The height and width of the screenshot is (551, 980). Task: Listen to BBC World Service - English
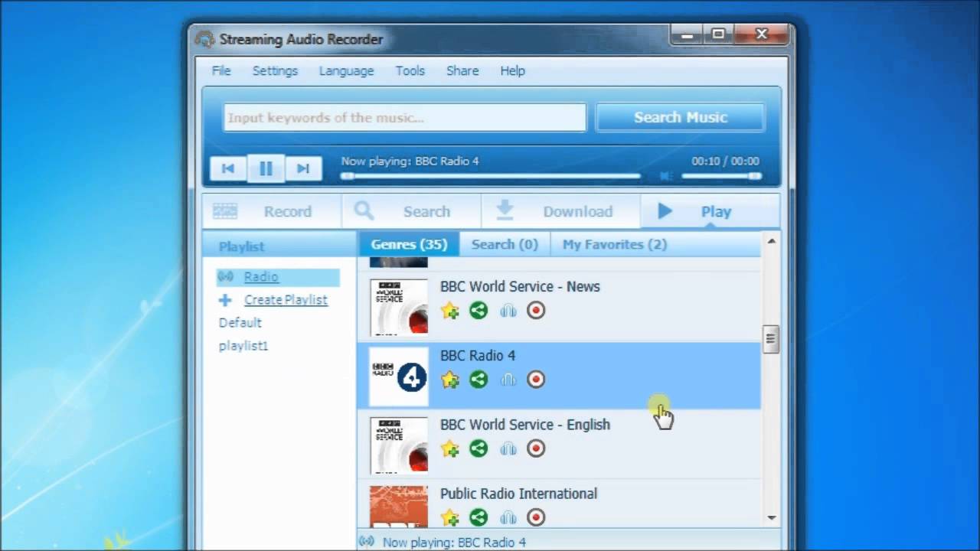click(508, 448)
